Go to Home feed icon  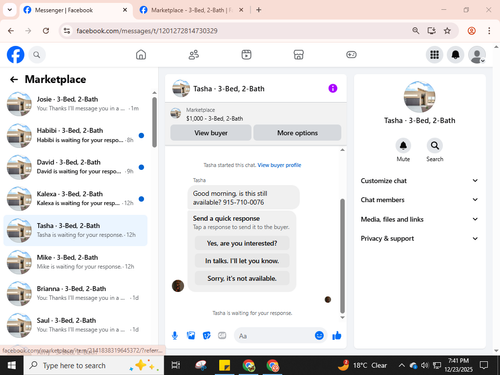pos(141,55)
